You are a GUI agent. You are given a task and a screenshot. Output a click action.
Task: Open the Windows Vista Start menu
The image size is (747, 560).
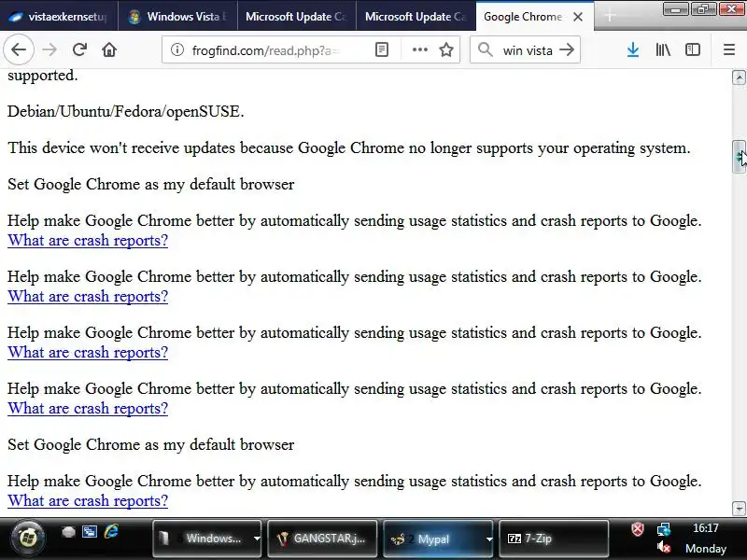click(28, 539)
